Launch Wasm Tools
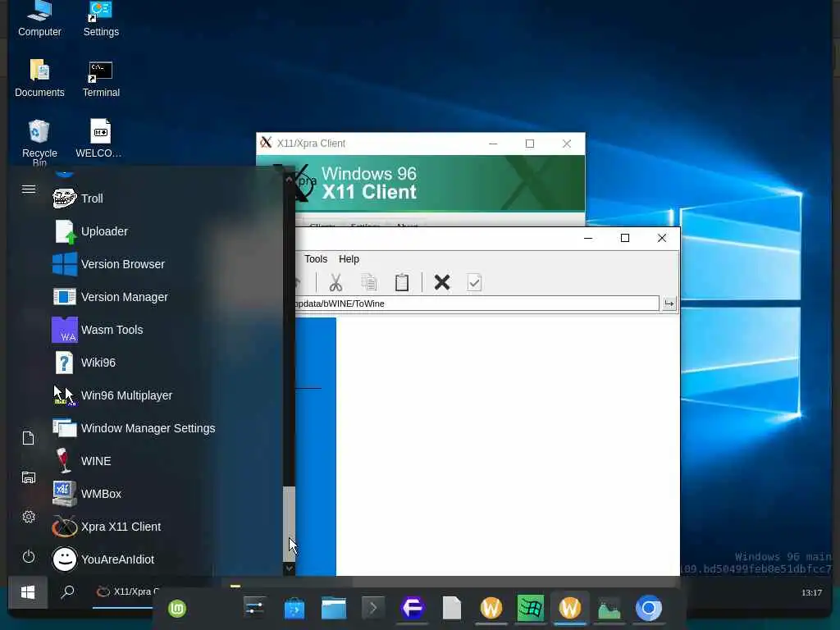 (98, 330)
